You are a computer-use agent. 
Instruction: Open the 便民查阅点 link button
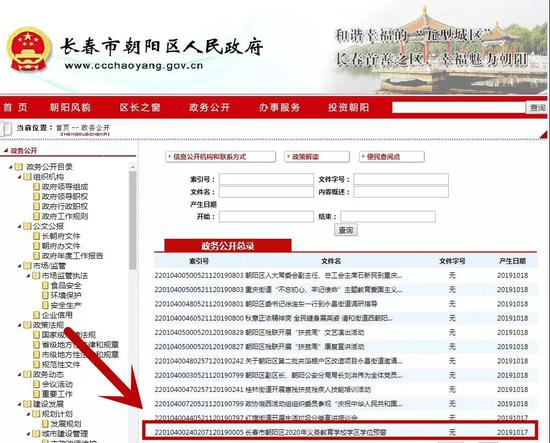coord(392,157)
